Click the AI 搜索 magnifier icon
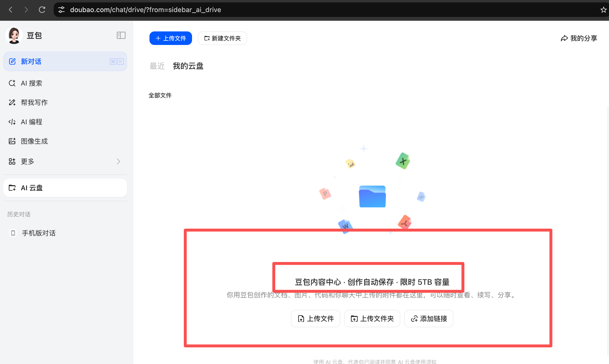Image resolution: width=609 pixels, height=364 pixels. click(12, 83)
